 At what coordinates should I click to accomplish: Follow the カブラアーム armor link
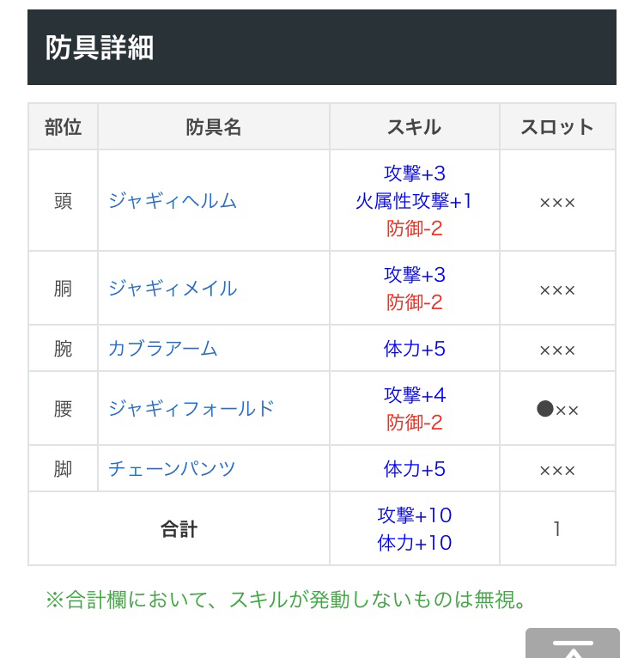(x=163, y=349)
